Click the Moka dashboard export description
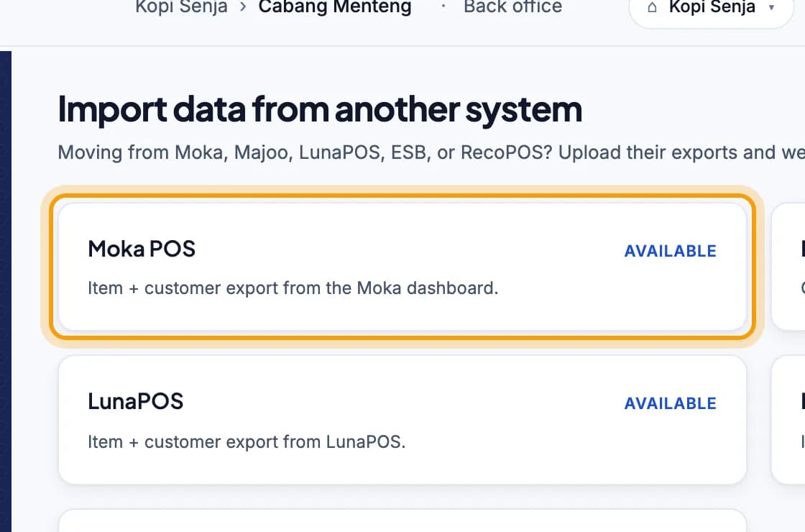805x532 pixels. click(293, 288)
